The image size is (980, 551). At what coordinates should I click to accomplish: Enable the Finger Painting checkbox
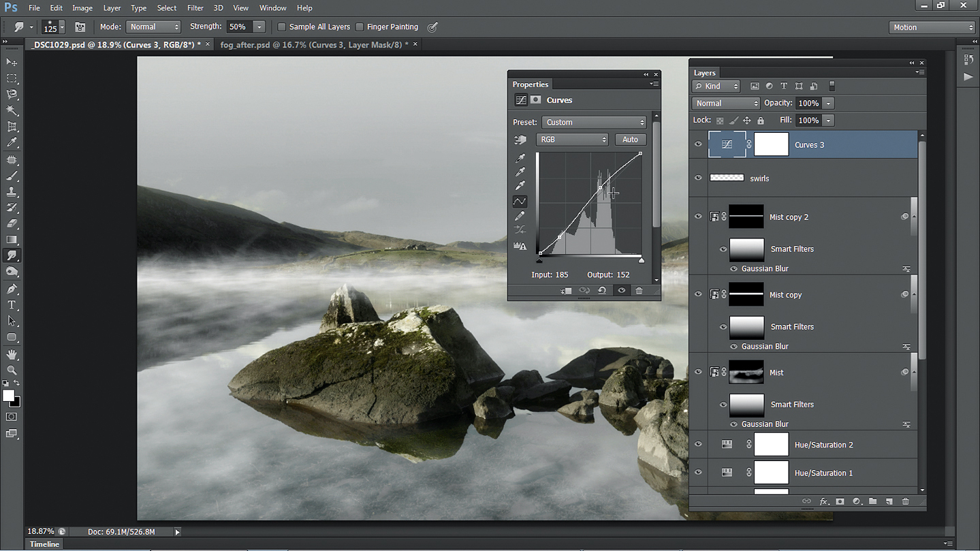point(360,27)
